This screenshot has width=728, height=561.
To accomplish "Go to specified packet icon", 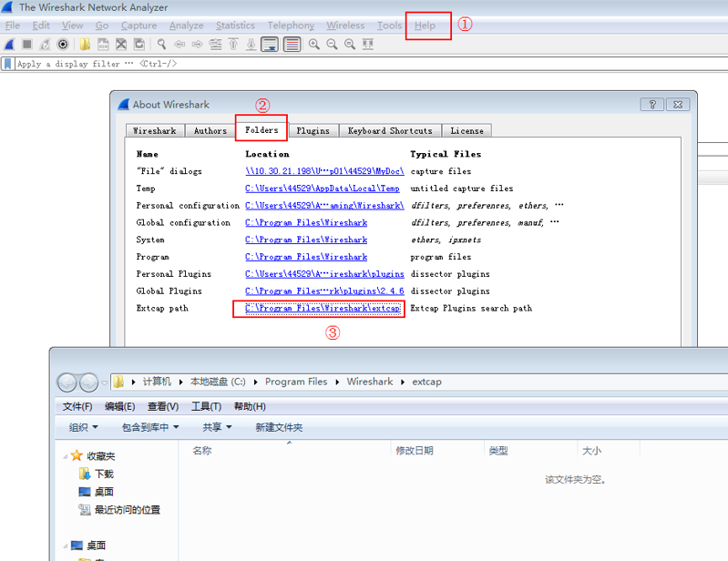I will pyautogui.click(x=215, y=45).
